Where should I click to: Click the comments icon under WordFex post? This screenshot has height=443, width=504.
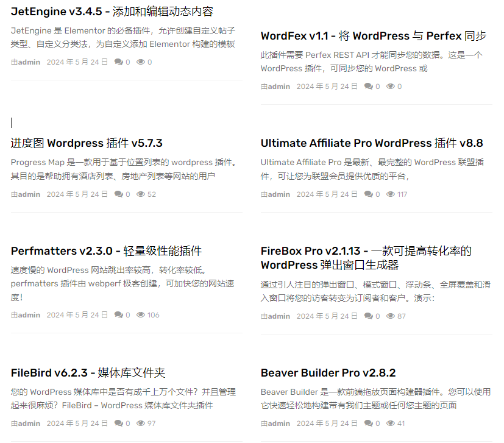[369, 86]
